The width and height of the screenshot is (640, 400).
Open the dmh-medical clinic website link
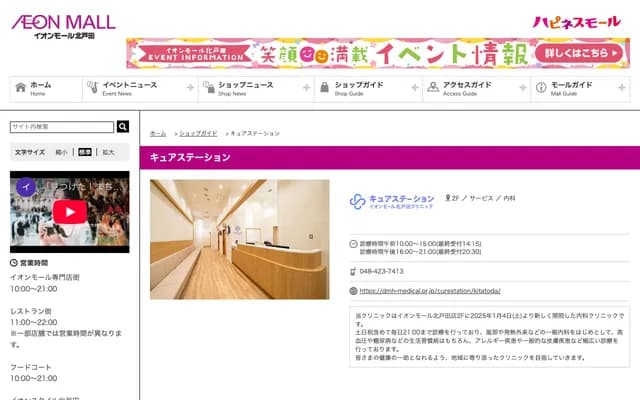433,291
